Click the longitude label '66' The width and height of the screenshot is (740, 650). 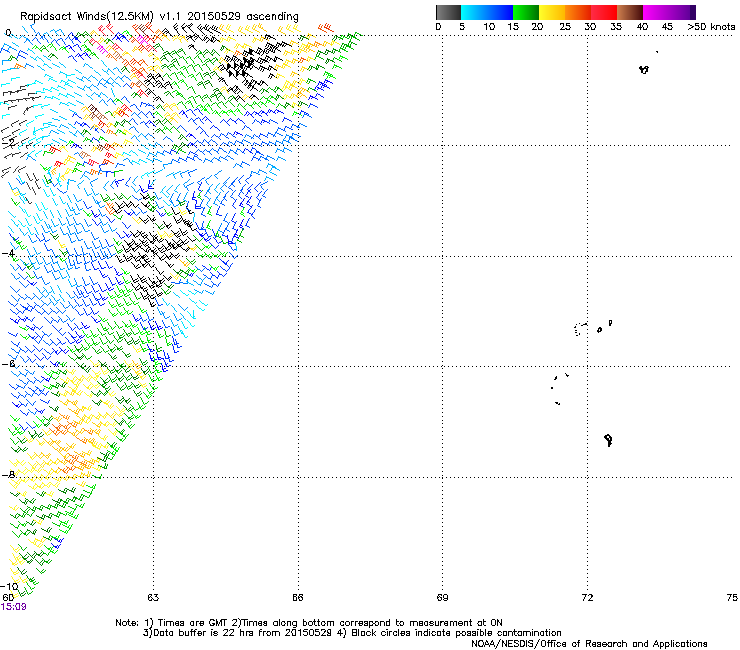pos(297,598)
